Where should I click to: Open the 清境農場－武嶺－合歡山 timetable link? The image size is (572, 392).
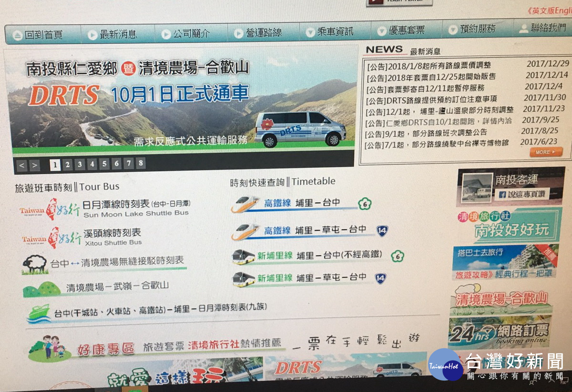[x=117, y=287]
